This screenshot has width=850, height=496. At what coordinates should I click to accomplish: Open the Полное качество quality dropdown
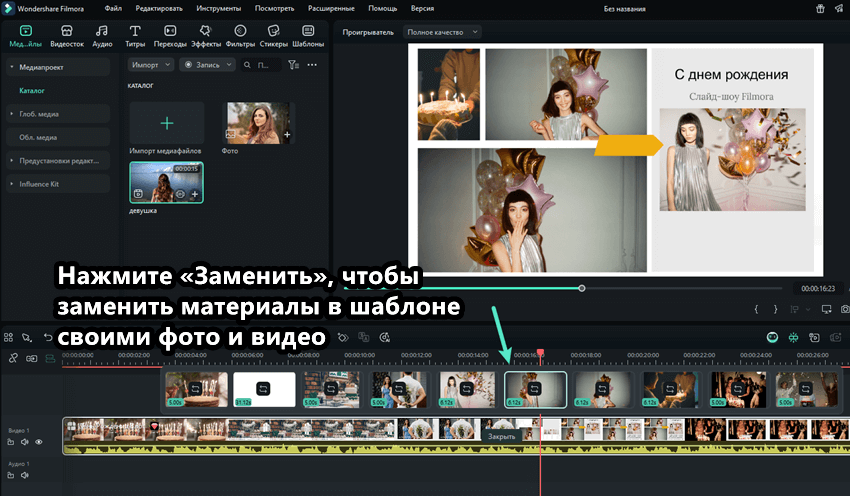(442, 32)
